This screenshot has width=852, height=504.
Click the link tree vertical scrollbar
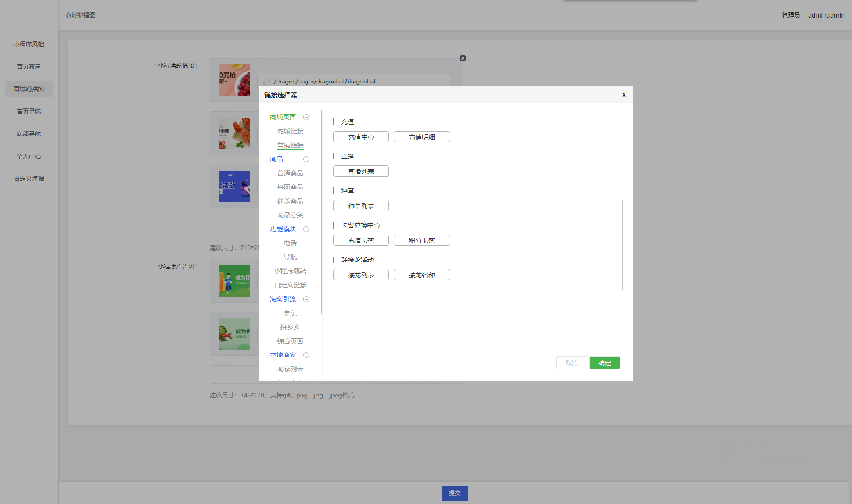click(x=321, y=212)
